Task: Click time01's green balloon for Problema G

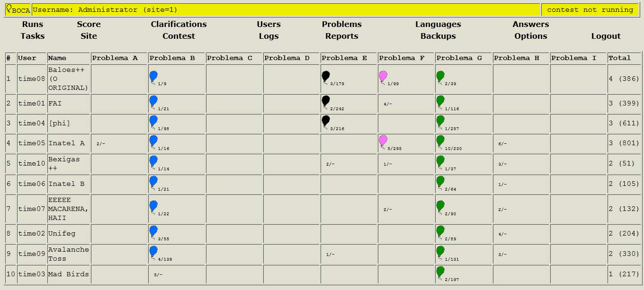Action: pyautogui.click(x=440, y=101)
